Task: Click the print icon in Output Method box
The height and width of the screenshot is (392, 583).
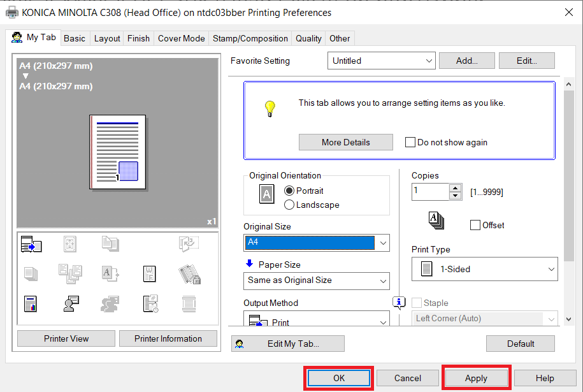Action: pyautogui.click(x=258, y=321)
